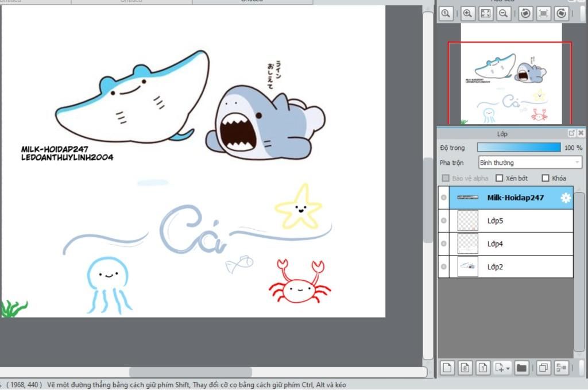Reset canvas rotation in navigator
588x390 pixels.
pos(543,14)
